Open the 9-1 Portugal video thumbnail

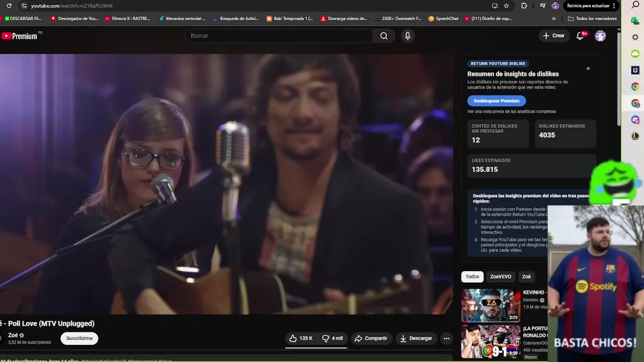[491, 341]
